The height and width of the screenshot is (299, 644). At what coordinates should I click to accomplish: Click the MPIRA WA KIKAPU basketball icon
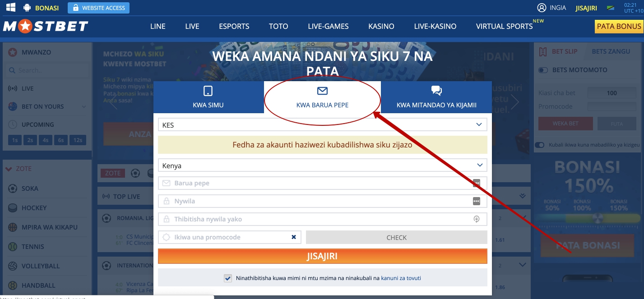pos(13,227)
